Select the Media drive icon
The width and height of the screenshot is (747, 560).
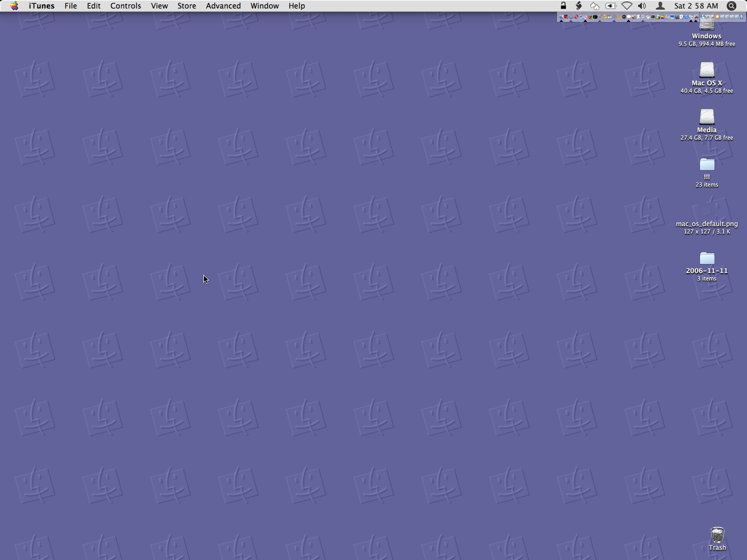(707, 117)
